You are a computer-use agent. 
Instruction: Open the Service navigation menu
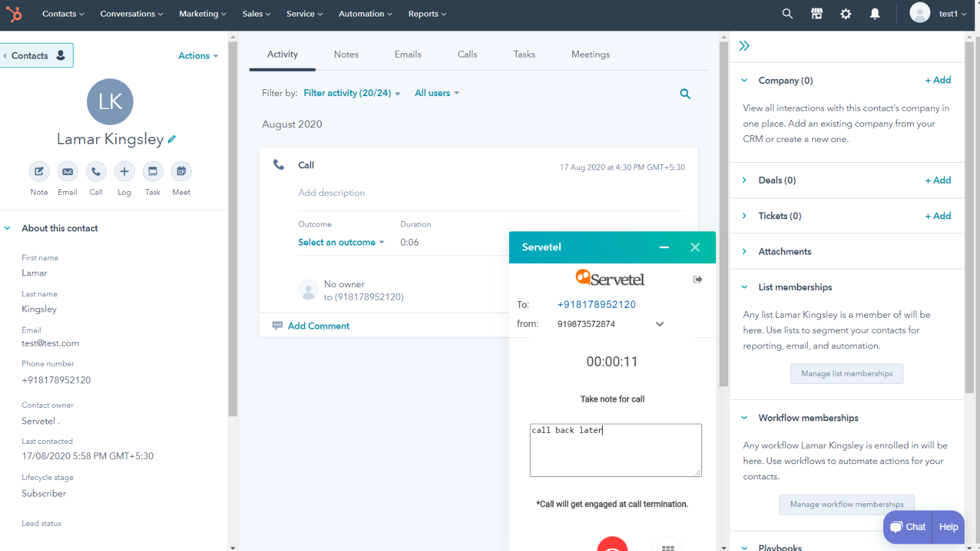pyautogui.click(x=304, y=13)
